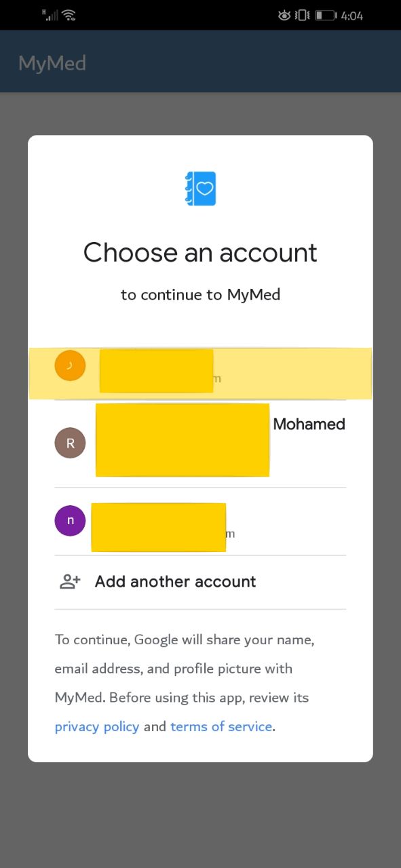The image size is (401, 868).
Task: Tap the Wi-Fi signal icon
Action: click(68, 14)
